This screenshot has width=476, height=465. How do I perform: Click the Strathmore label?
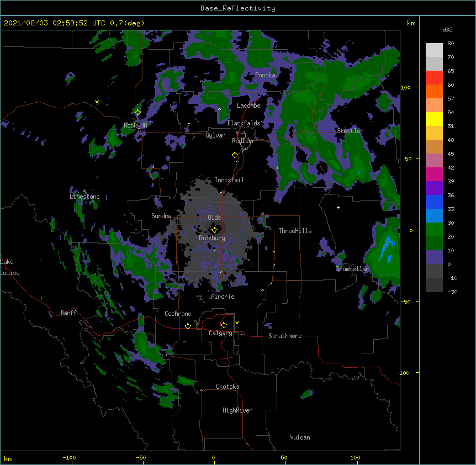[285, 336]
